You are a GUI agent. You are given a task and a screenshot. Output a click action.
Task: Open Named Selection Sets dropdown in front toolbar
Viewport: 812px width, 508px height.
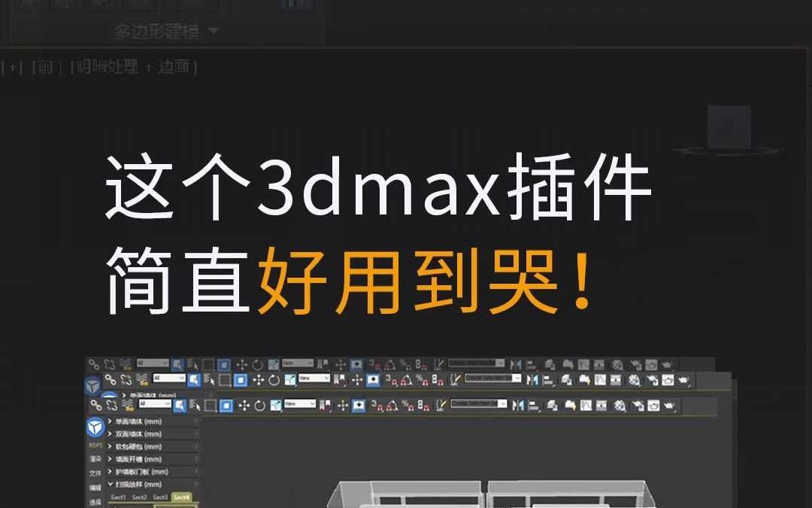[478, 404]
